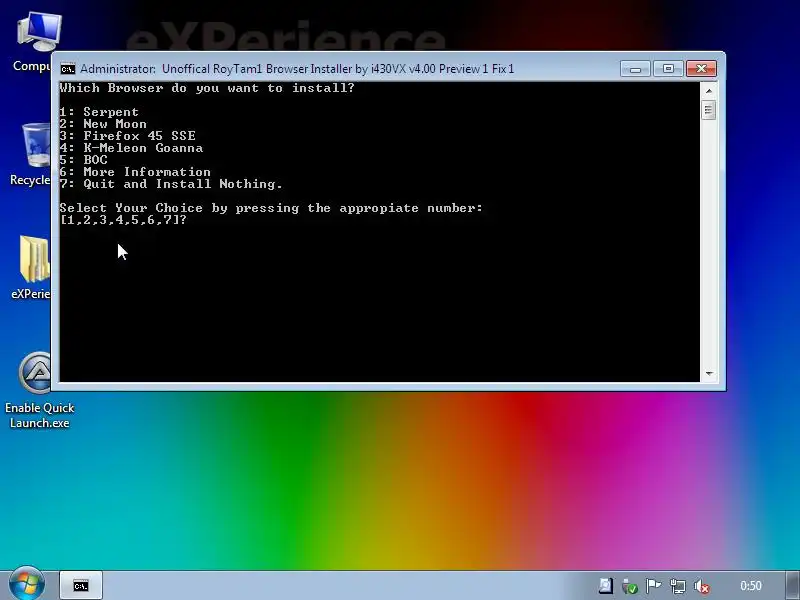This screenshot has height=600, width=800.
Task: Click '7: Quit and Install Nothing.' line
Action: (x=171, y=184)
